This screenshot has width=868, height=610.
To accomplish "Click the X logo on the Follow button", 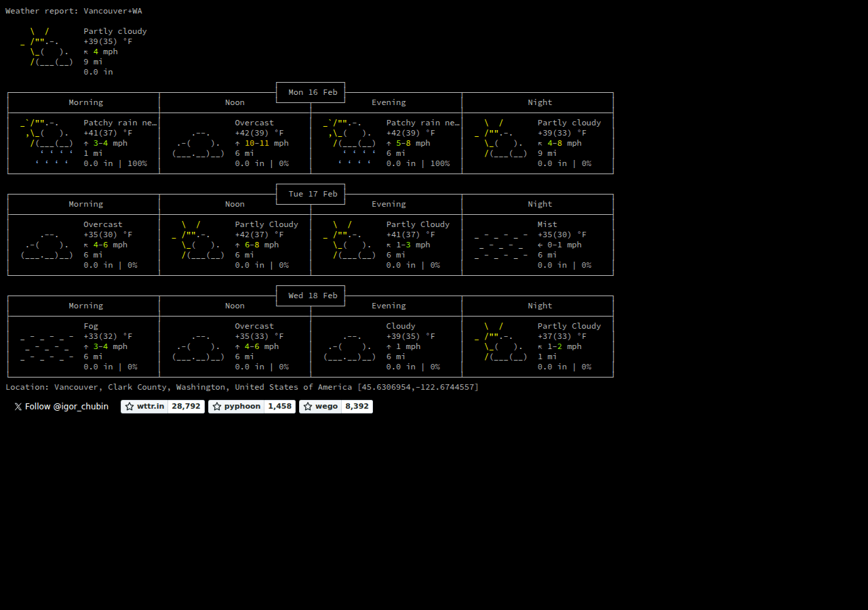I will pos(17,407).
